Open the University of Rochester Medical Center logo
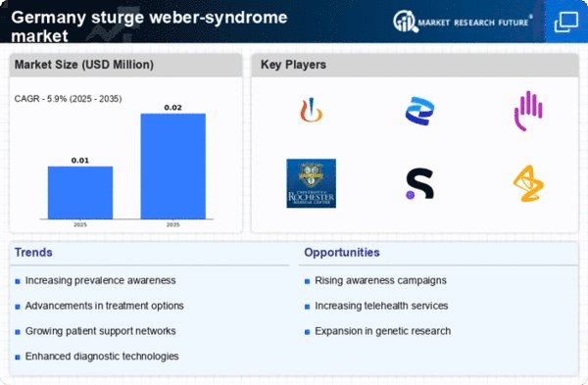Viewport: 588px width, 385px height. (312, 183)
